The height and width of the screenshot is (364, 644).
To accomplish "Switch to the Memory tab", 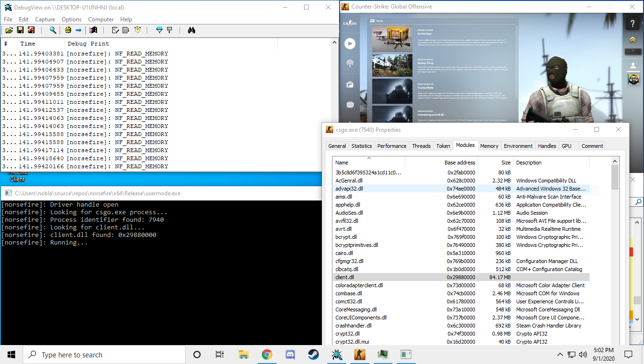I will pos(489,146).
